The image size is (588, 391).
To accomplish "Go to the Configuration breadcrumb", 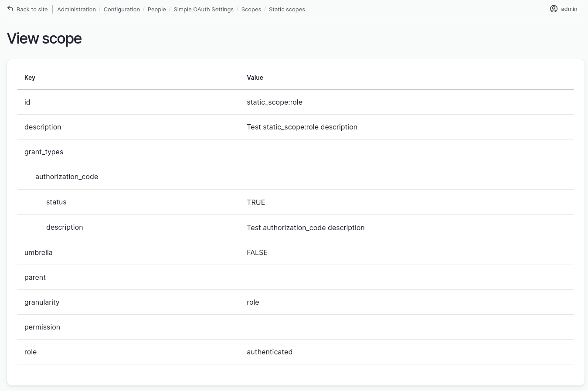I will tap(122, 9).
